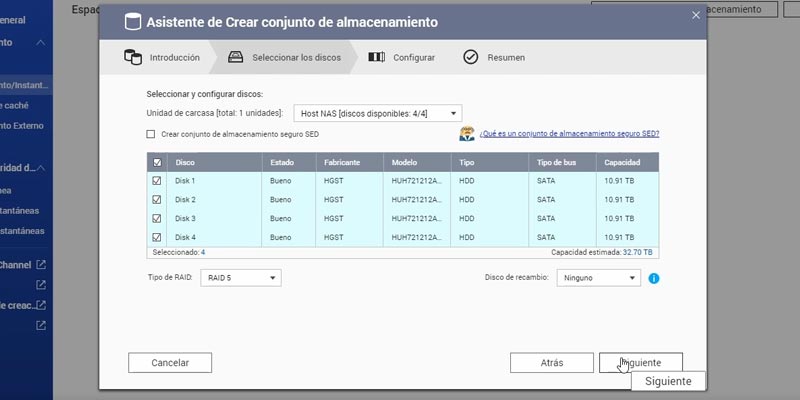Collapse the sidebar section chevron near 'nto'
This screenshot has width=800, height=400.
(x=41, y=42)
